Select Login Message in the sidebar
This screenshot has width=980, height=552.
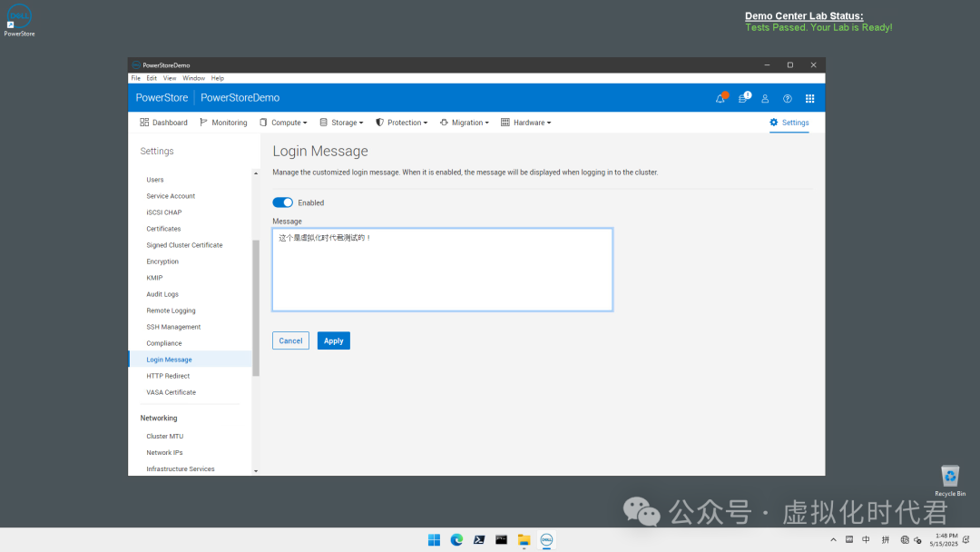191,360
